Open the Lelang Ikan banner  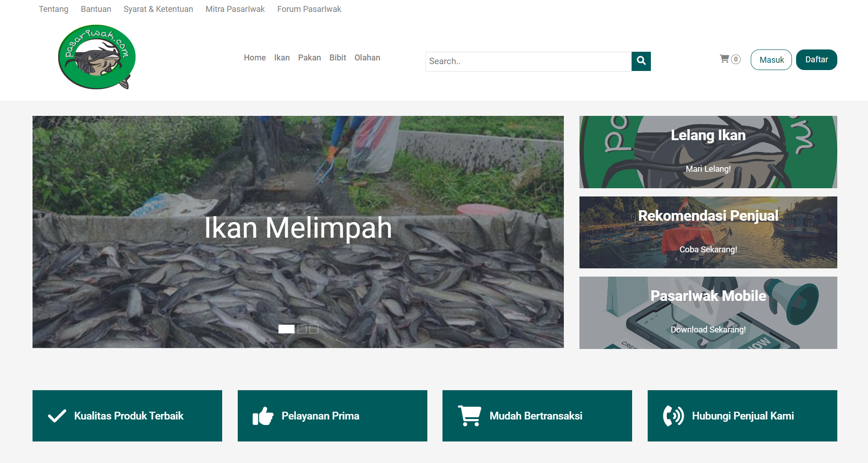tap(708, 152)
